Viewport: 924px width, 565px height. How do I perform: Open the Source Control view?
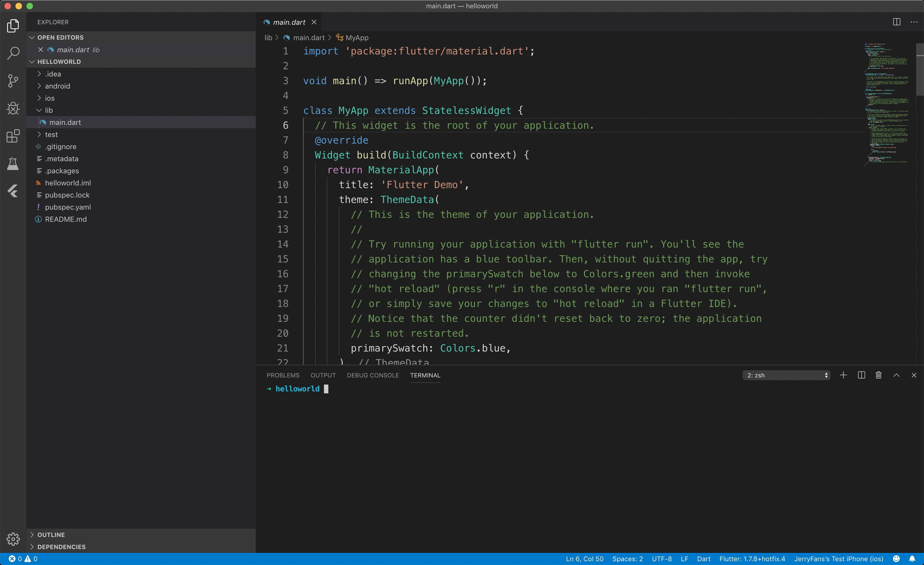click(13, 81)
